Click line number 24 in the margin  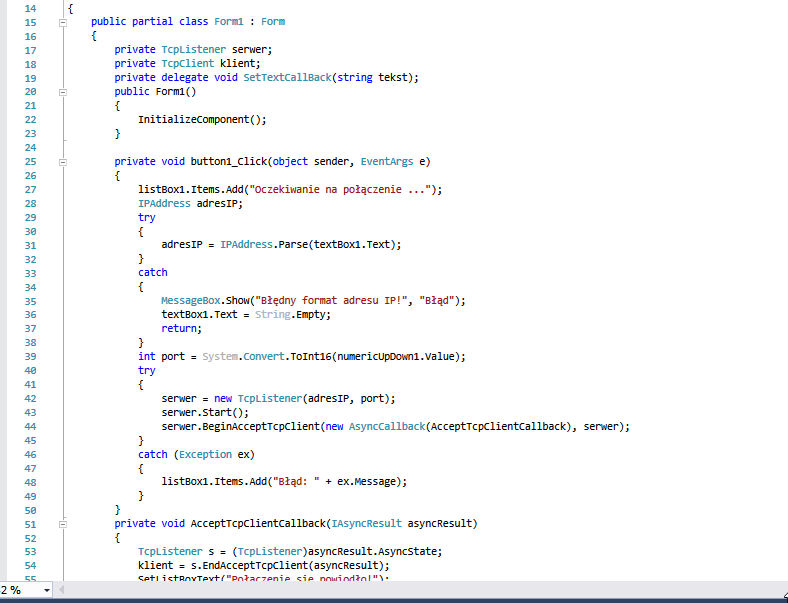[30, 148]
